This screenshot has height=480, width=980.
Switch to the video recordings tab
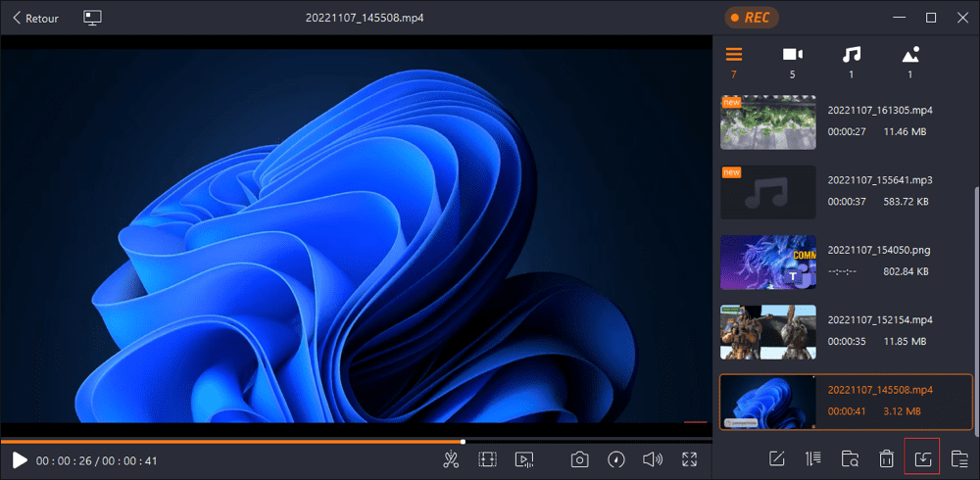[793, 62]
